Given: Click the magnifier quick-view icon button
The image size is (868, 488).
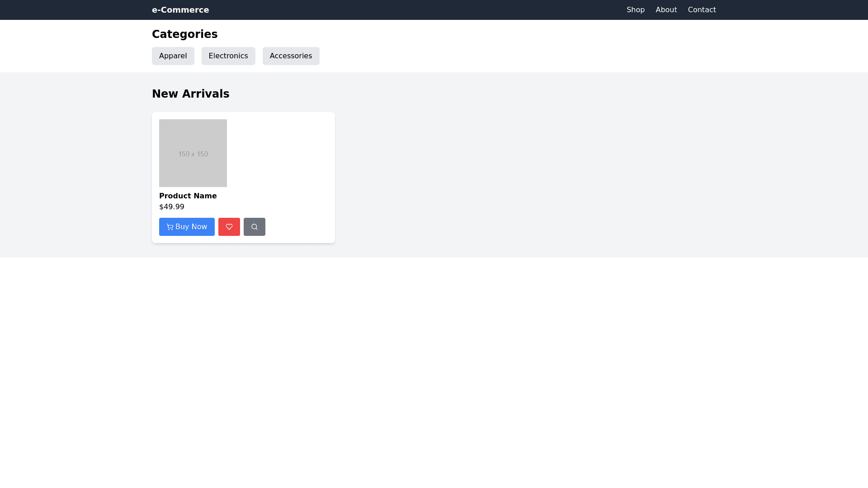Looking at the screenshot, I should [x=255, y=227].
